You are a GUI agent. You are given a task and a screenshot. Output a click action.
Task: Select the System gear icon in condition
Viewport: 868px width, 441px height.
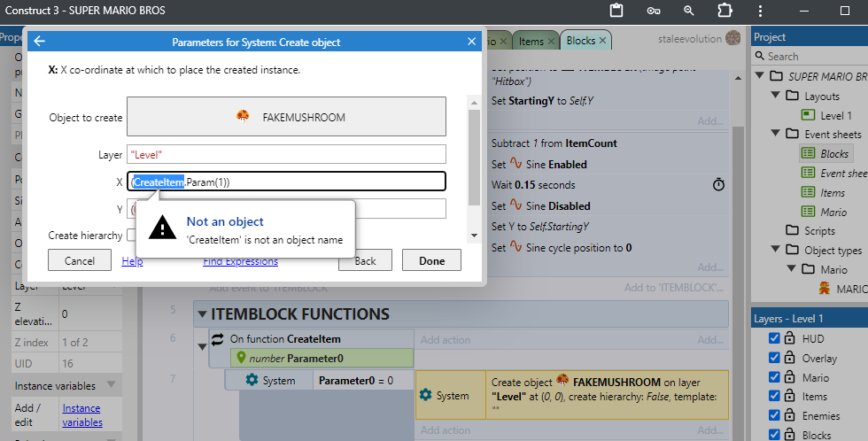[x=252, y=380]
